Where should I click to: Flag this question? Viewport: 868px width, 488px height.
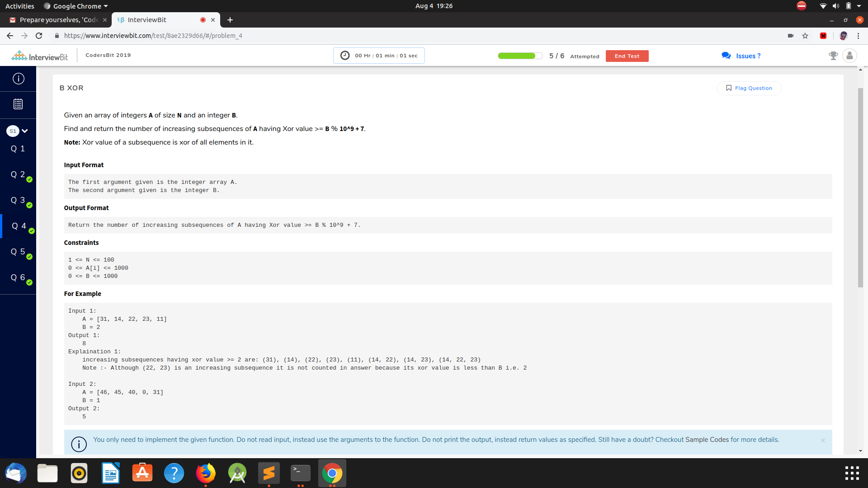749,88
